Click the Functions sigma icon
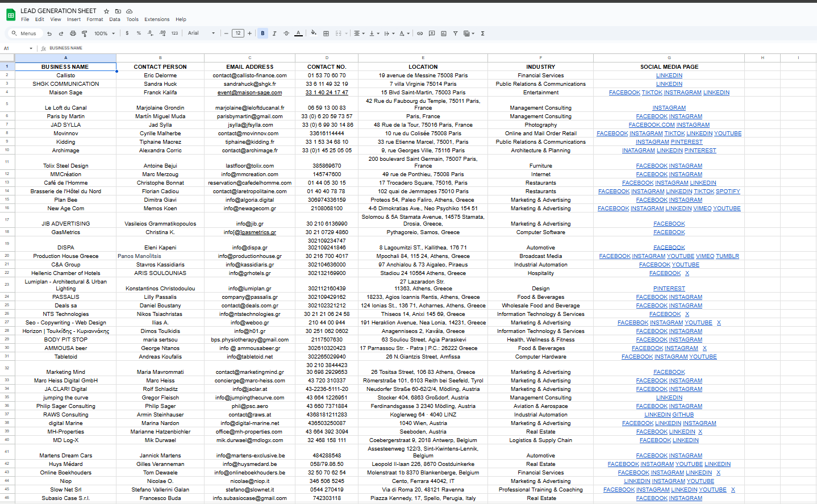This screenshot has height=504, width=817. tap(482, 34)
